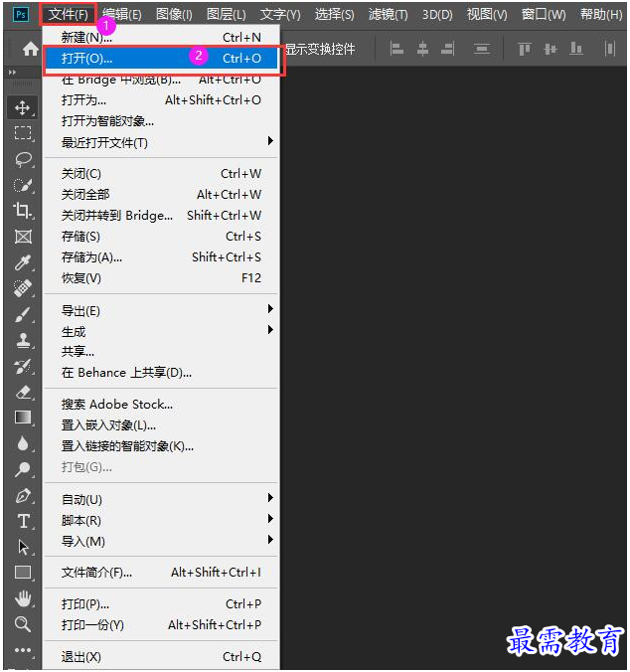Choose 打印(P)... menu entry
The width and height of the screenshot is (630, 672).
coord(161,603)
